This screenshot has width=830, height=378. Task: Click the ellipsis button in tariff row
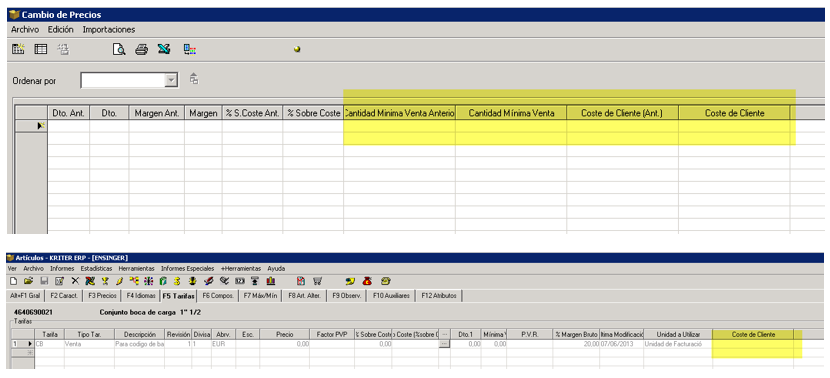point(444,344)
